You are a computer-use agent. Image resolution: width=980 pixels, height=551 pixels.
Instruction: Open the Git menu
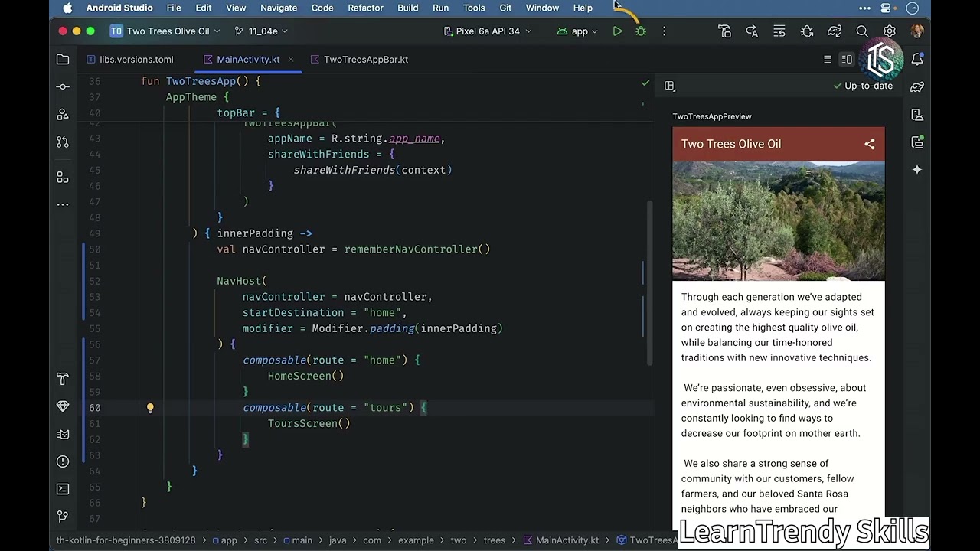[x=505, y=8]
